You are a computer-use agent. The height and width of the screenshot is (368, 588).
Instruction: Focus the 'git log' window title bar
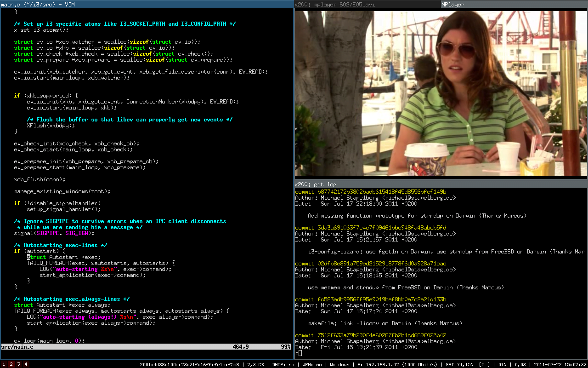point(440,184)
